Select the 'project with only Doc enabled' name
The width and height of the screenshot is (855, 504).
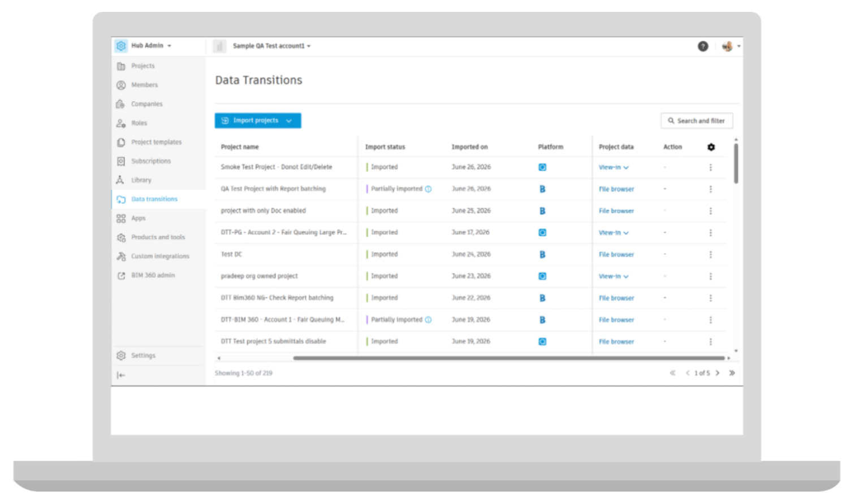(x=263, y=211)
